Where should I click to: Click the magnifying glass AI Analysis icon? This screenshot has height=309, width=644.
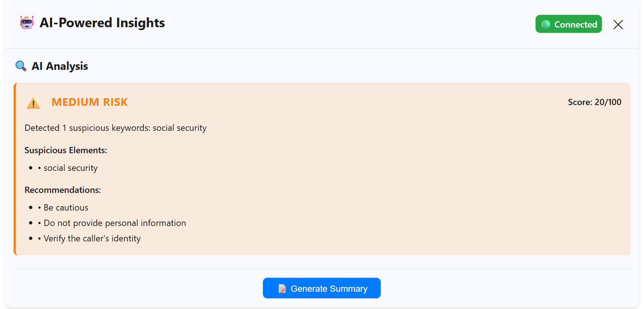(x=21, y=66)
